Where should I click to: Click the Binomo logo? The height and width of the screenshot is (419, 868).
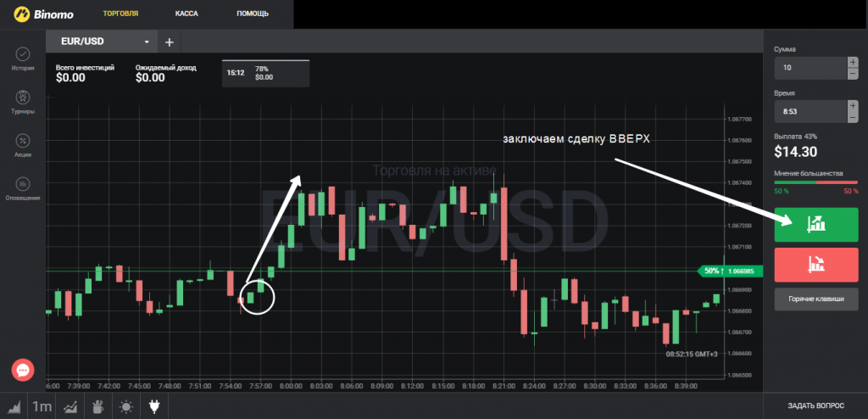coord(43,14)
